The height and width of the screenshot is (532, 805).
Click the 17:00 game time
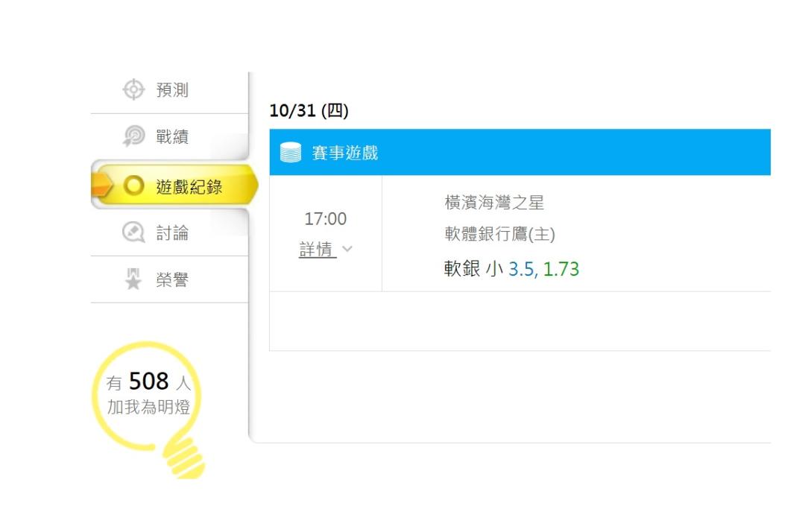pos(326,219)
